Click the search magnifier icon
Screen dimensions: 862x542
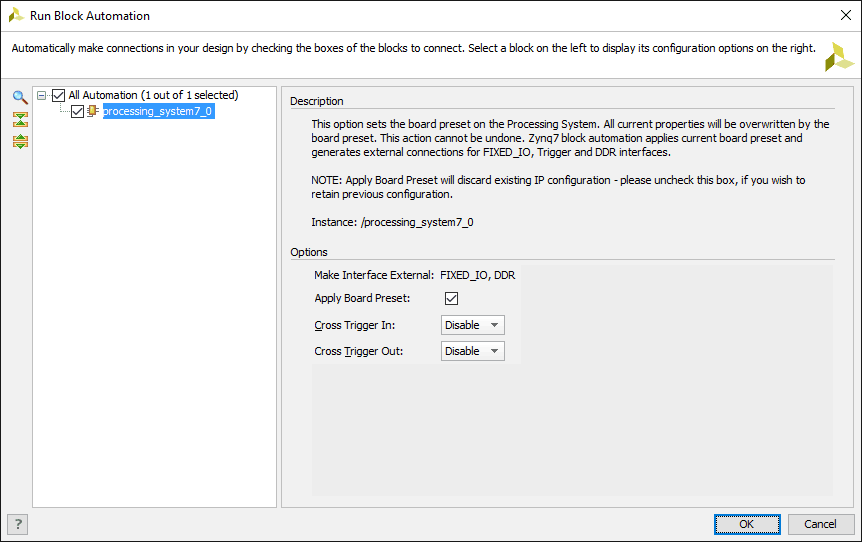tap(20, 97)
